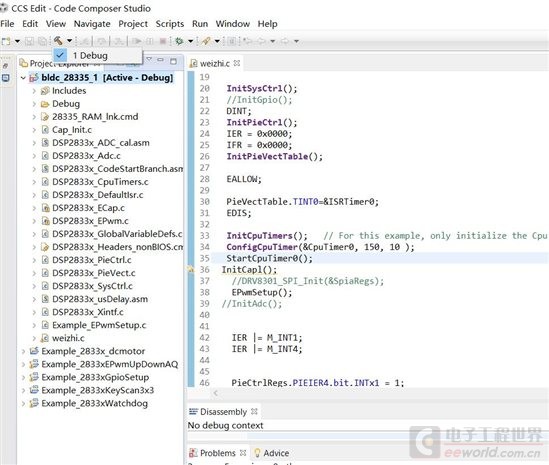
Task: Open the Search dropdown arrow
Action: (x=217, y=41)
